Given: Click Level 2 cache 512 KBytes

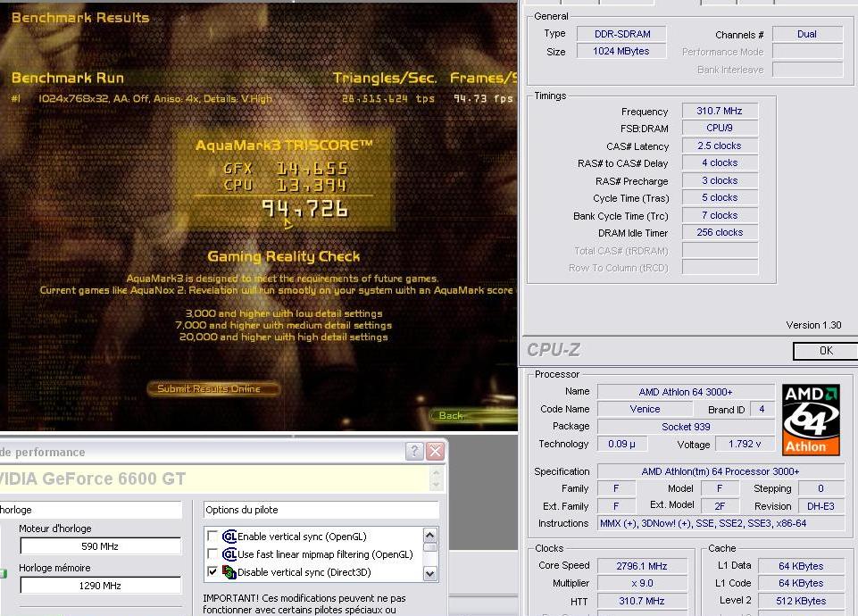Looking at the screenshot, I should [x=801, y=601].
